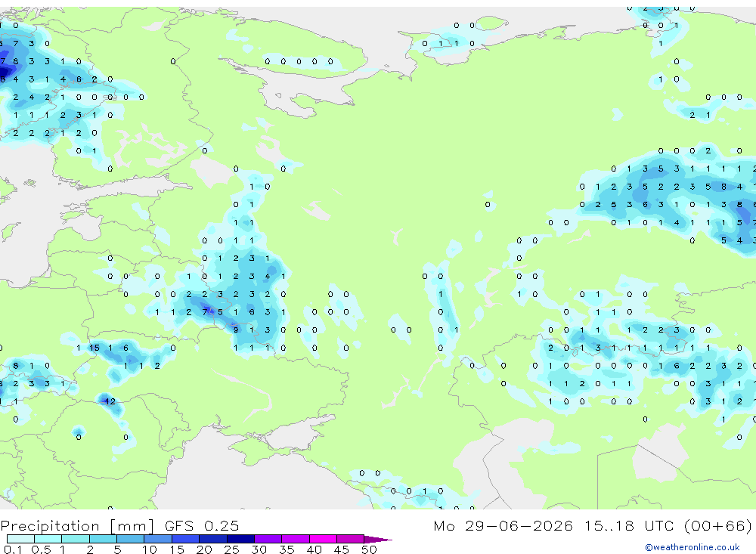
Task: Click the 25–30 mm navy swatch
Action: coord(240,539)
